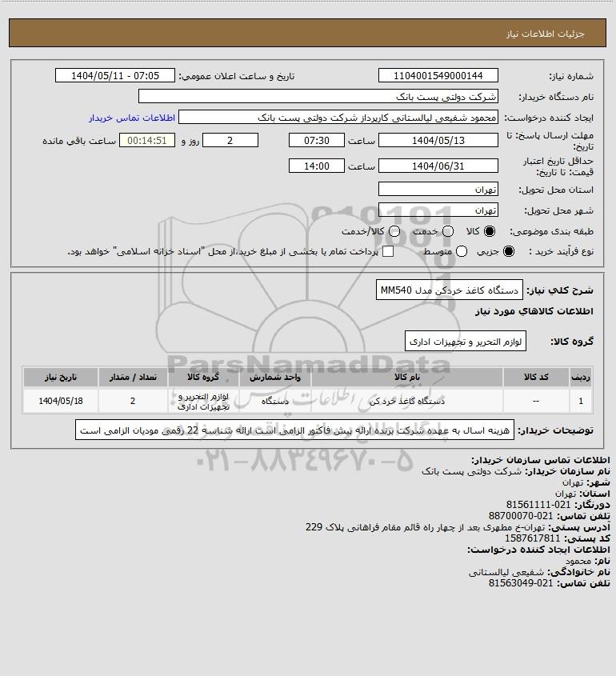
Task: Click the delivery city field تهران
Action: (438, 210)
